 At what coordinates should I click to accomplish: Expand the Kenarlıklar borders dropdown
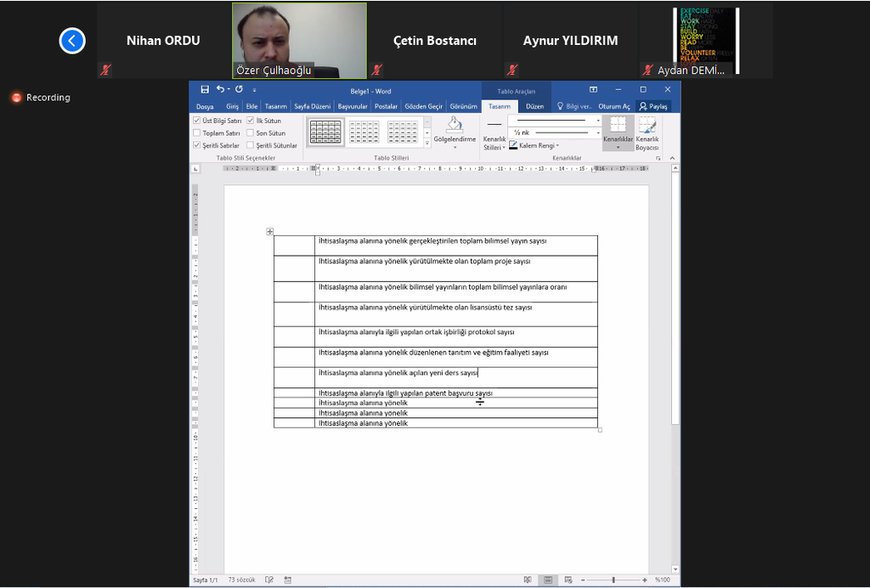(618, 147)
